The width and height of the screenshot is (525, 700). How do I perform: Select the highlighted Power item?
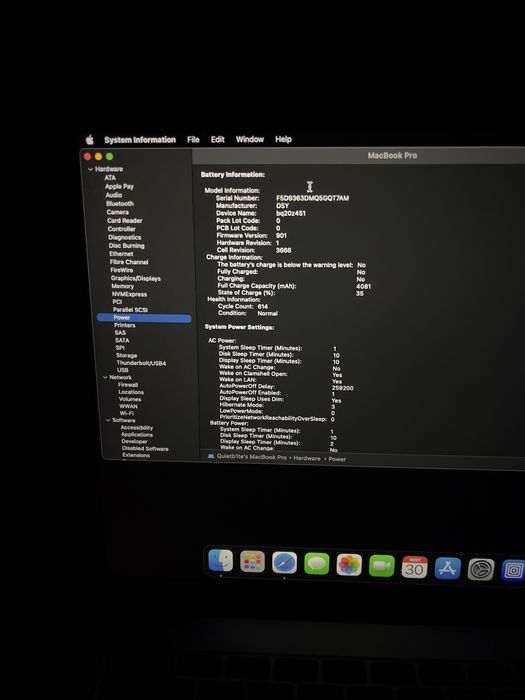point(144,318)
